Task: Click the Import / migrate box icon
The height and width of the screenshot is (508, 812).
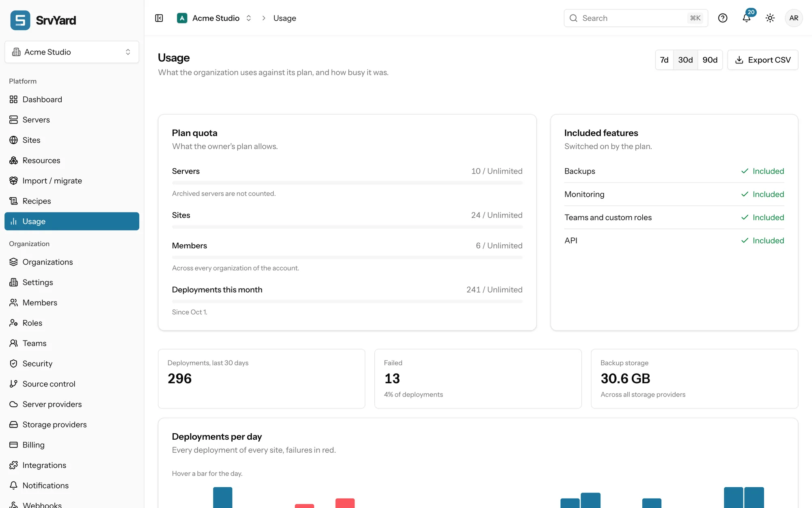Action: tap(14, 181)
